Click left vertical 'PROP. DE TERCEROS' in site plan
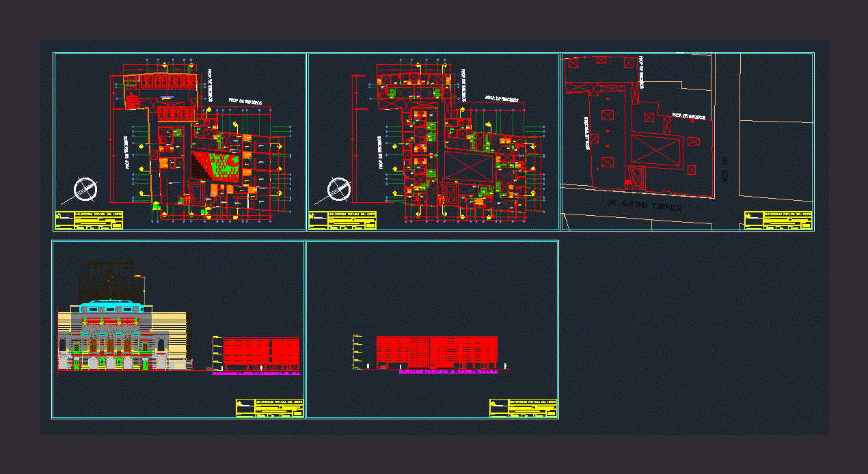Viewport: 868px width, 474px height. click(x=586, y=133)
